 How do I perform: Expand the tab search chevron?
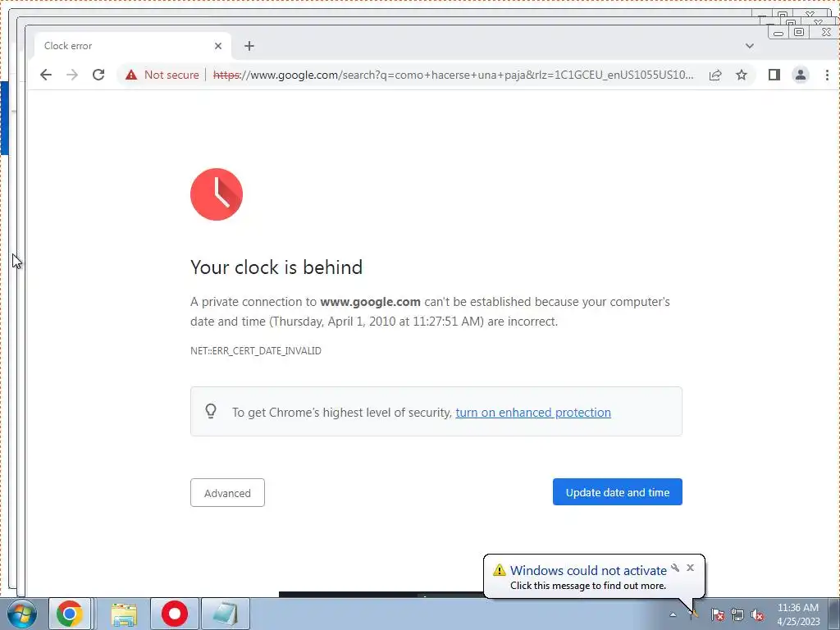(x=750, y=46)
